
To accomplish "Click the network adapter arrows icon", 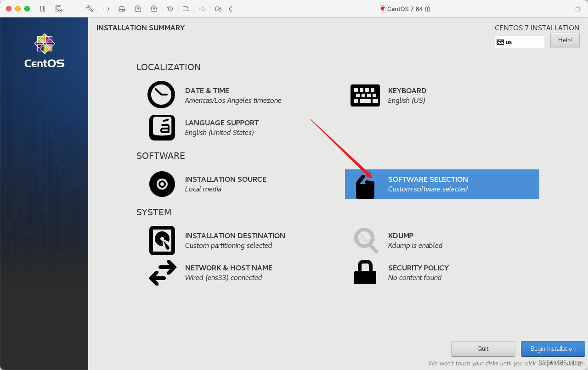I will pos(106,9).
